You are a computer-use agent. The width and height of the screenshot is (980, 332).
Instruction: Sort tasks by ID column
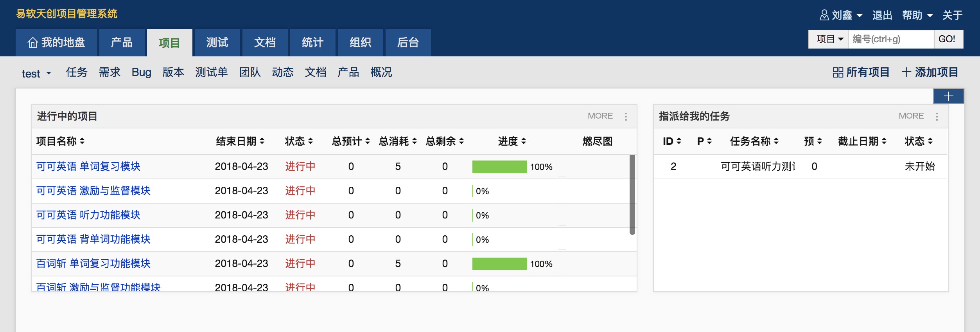(x=672, y=141)
